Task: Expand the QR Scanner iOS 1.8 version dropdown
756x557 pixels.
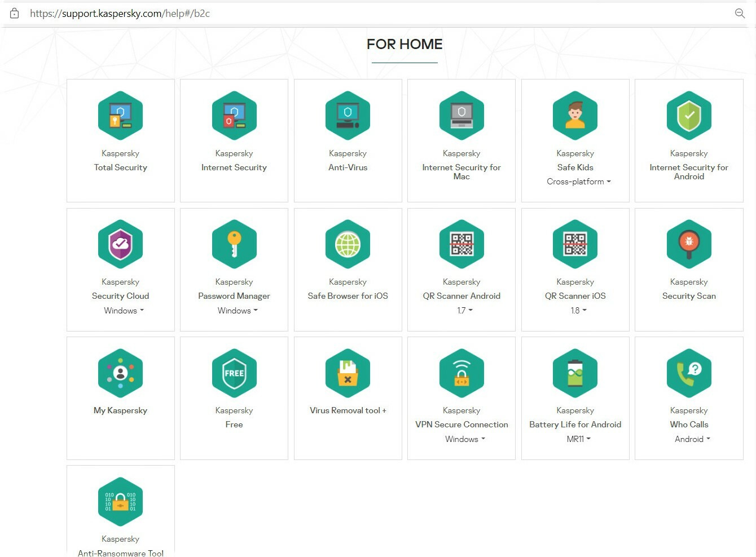Action: (578, 311)
